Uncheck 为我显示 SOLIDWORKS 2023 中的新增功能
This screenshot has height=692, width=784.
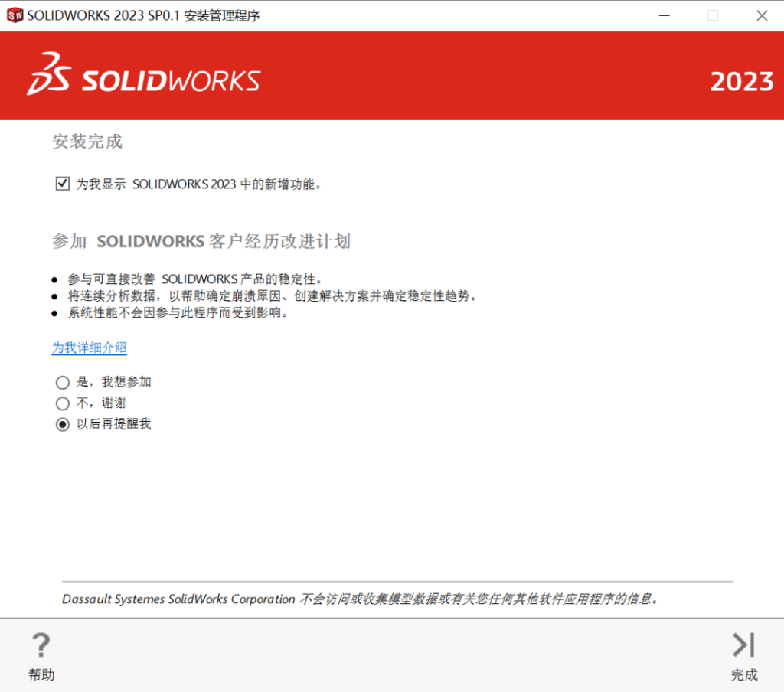62,183
